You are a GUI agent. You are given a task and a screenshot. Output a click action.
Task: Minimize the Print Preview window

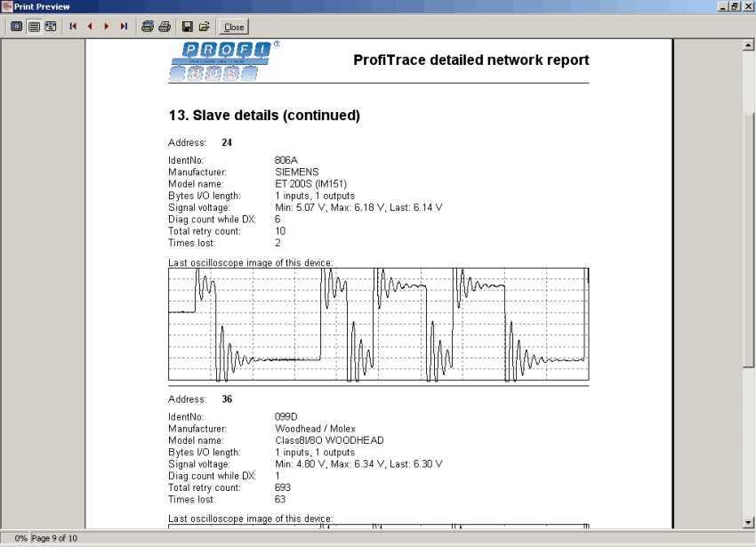[722, 6]
